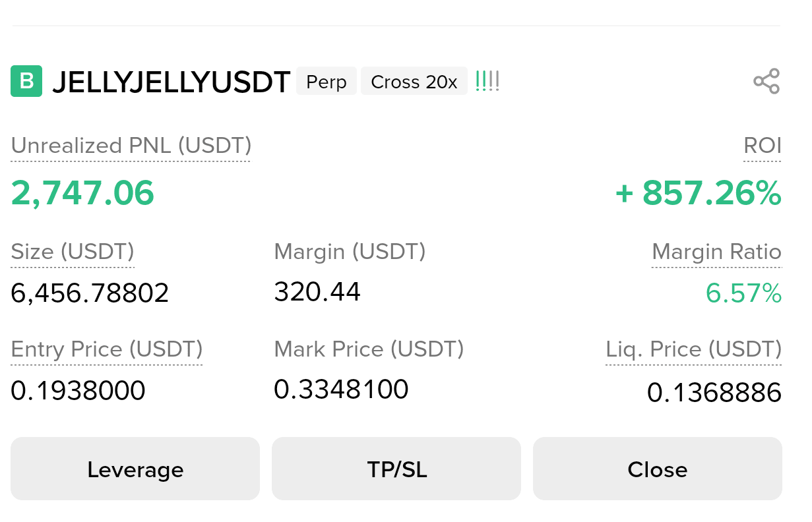Click the Perp contract tag

[x=327, y=82]
